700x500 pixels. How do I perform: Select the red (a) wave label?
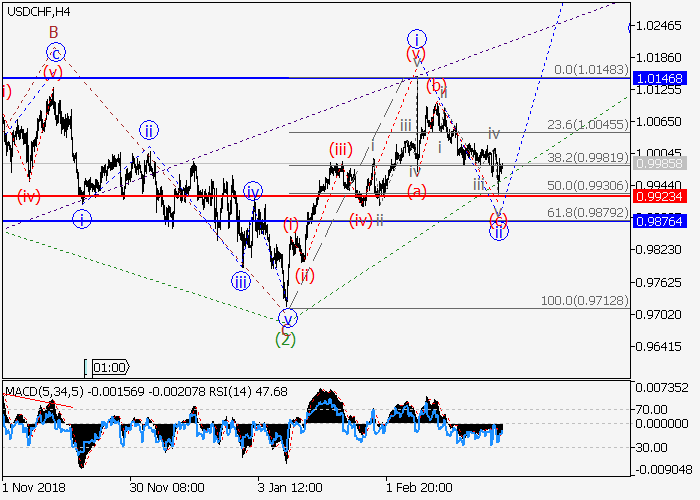(x=416, y=190)
